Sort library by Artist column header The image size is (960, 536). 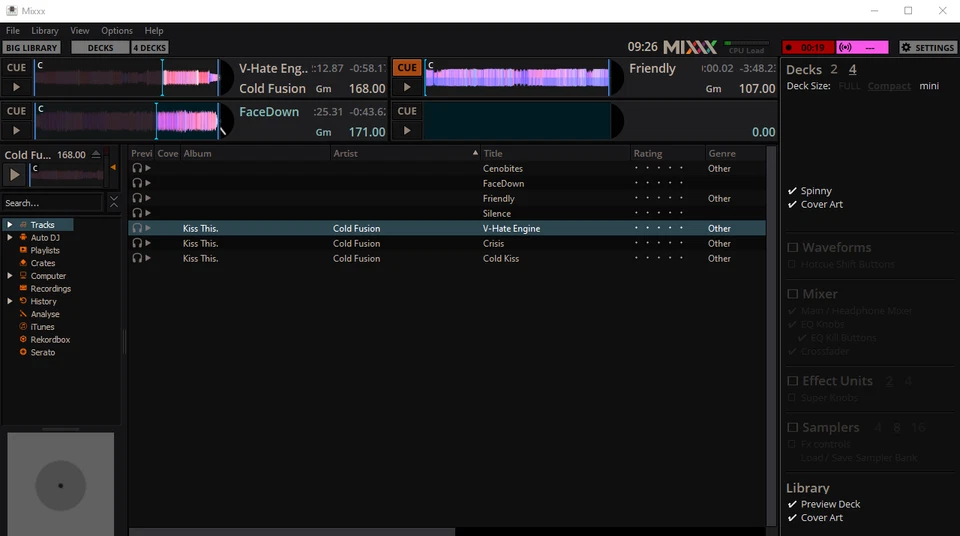[x=405, y=153]
